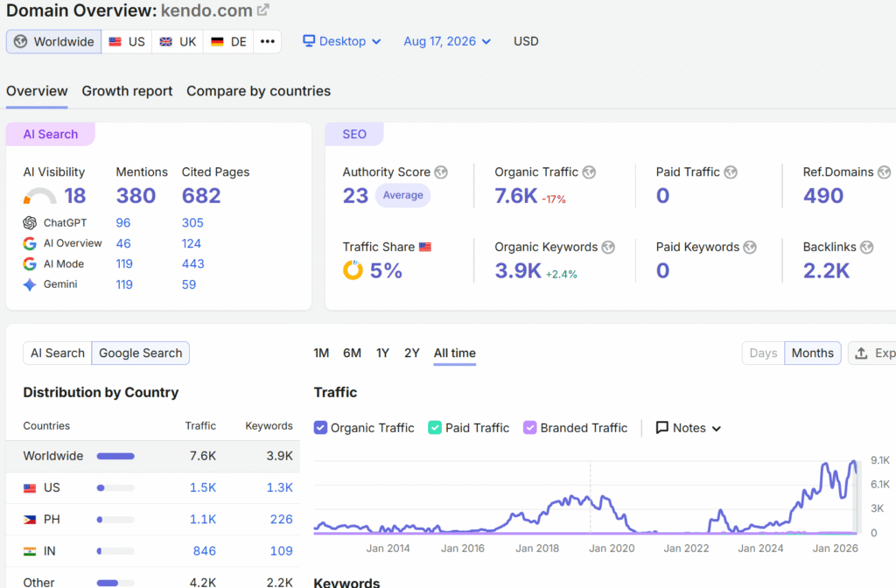Click Philippines flag in country distribution
896x588 pixels.
30,520
